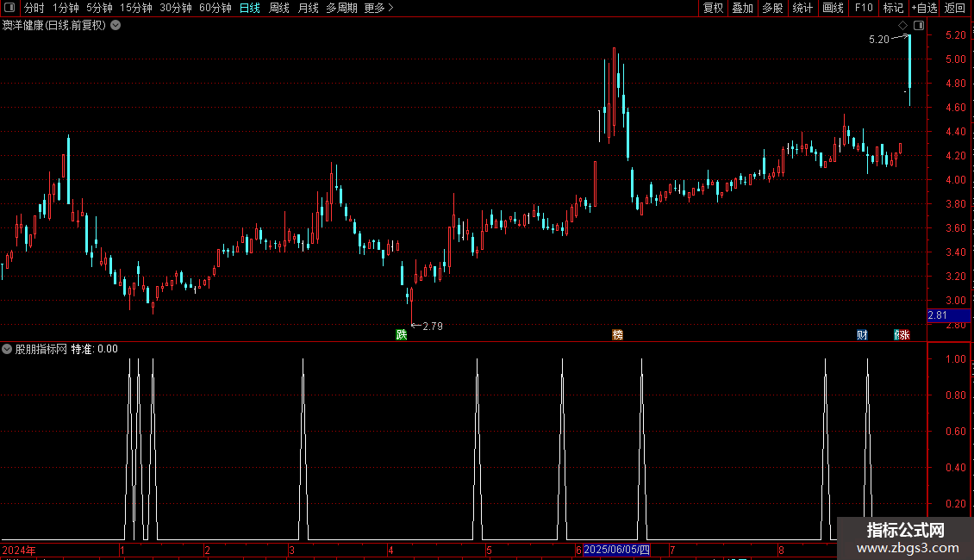Screen dimensions: 974x560
Task: Click the blue 财 event marker
Action: (862, 335)
